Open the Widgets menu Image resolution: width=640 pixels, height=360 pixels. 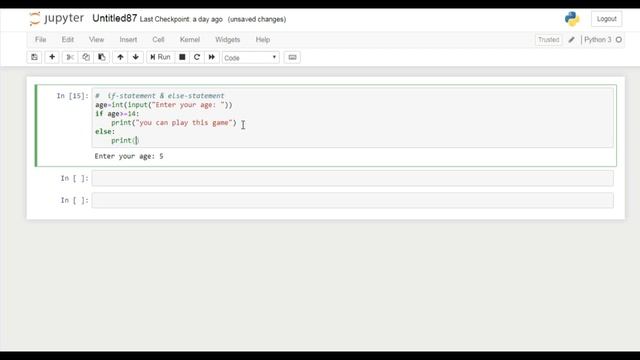pyautogui.click(x=227, y=40)
